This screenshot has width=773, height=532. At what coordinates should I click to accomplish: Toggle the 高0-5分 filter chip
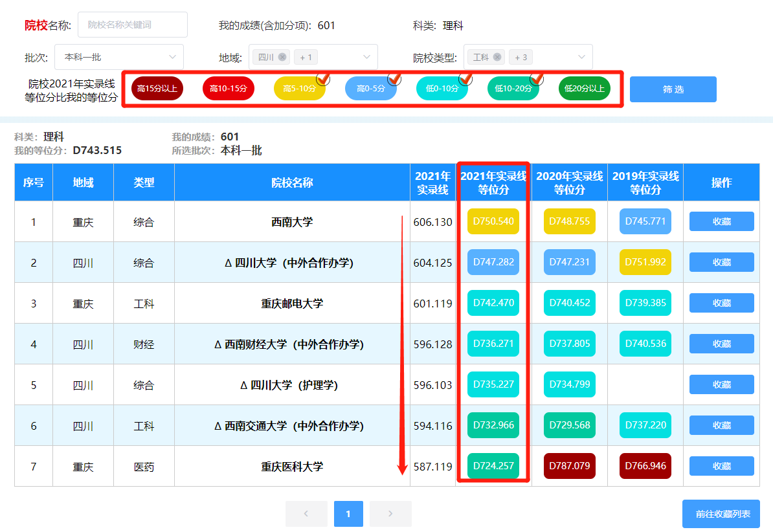click(x=371, y=89)
